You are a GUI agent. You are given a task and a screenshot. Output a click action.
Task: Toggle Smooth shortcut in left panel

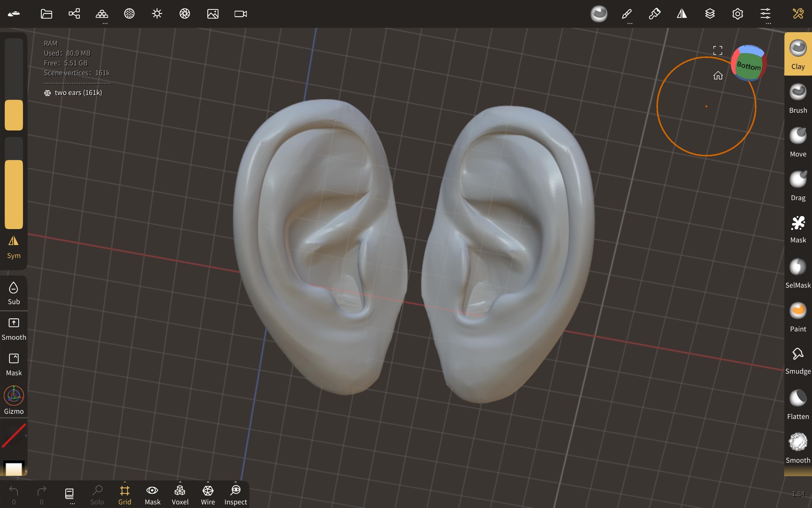coord(14,329)
